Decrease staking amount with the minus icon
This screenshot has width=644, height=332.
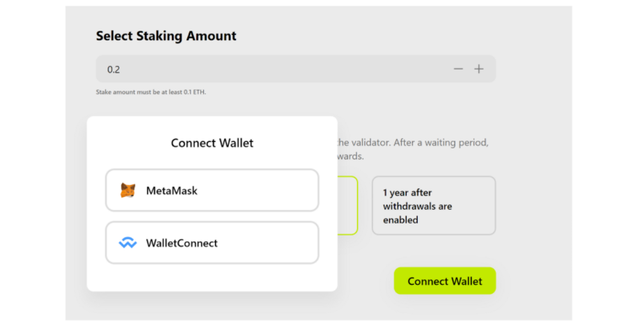coord(458,69)
